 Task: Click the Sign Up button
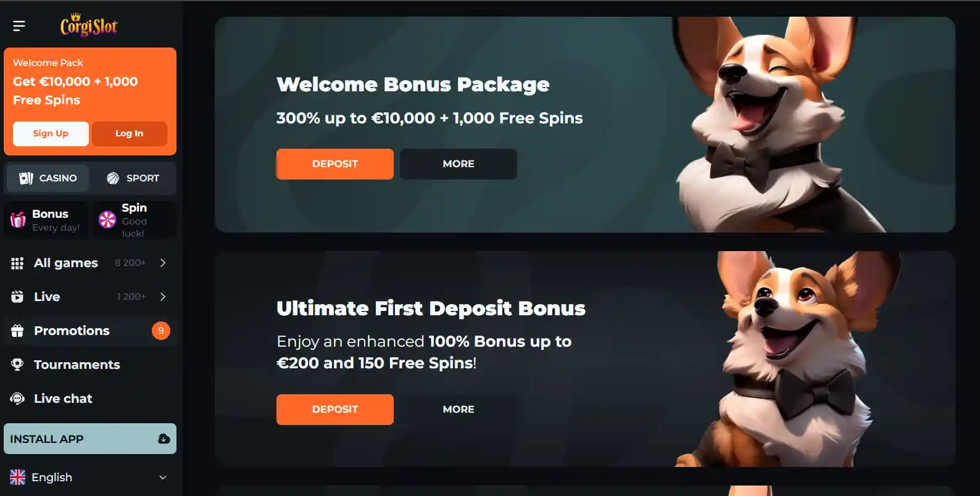[x=51, y=133]
